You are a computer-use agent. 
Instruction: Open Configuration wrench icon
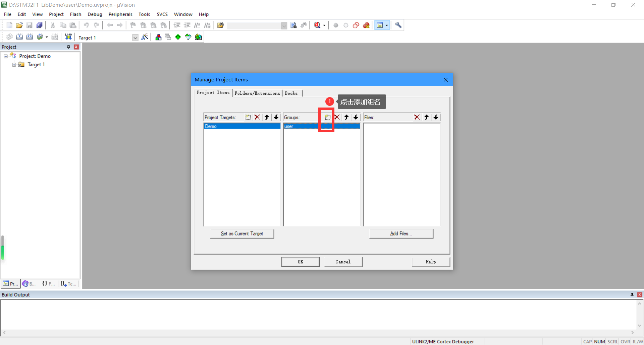(398, 25)
